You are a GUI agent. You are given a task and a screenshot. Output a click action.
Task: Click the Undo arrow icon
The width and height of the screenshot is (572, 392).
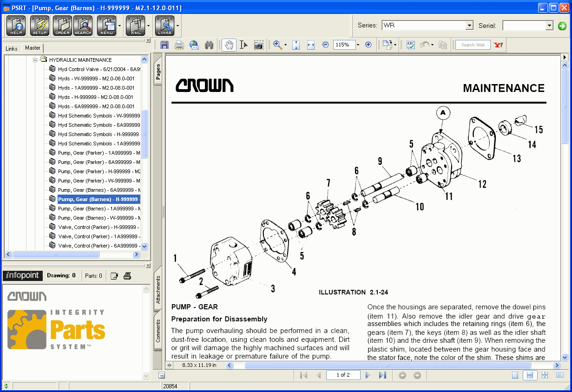pos(424,45)
